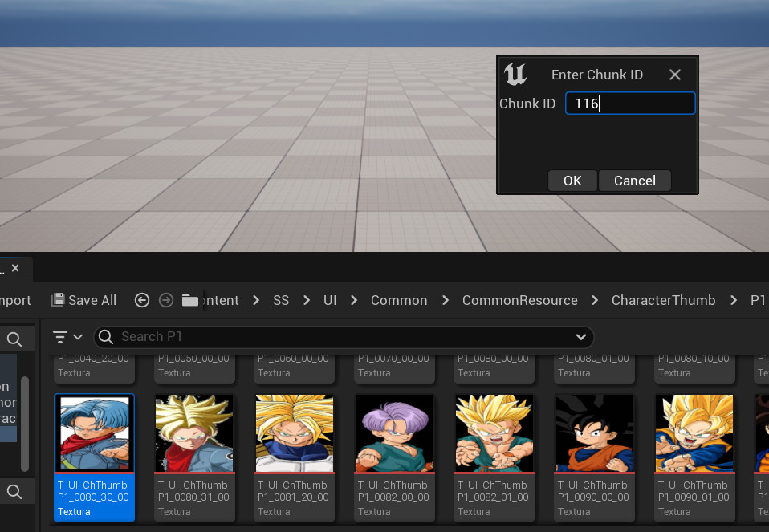This screenshot has height=532, width=769.
Task: Navigate back with the left arrow icon
Action: click(x=142, y=300)
